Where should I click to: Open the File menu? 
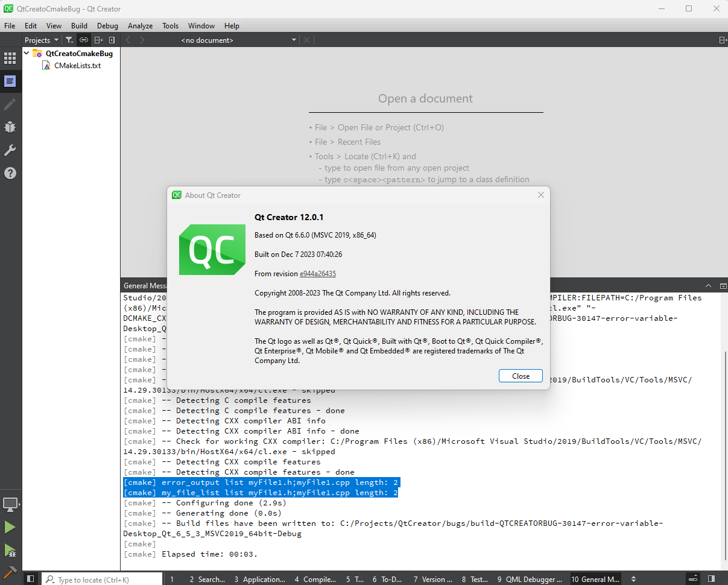click(10, 25)
